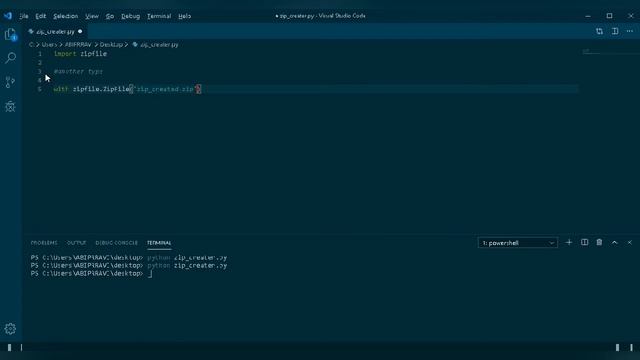The image size is (640, 360).
Task: Select the zip_creater.py editor tab
Action: (56, 31)
